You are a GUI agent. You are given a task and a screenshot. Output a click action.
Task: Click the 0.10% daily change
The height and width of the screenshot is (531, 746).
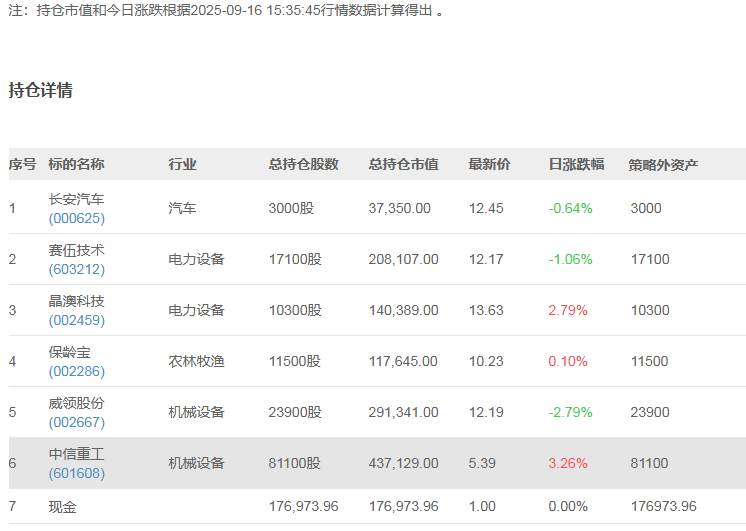(568, 361)
